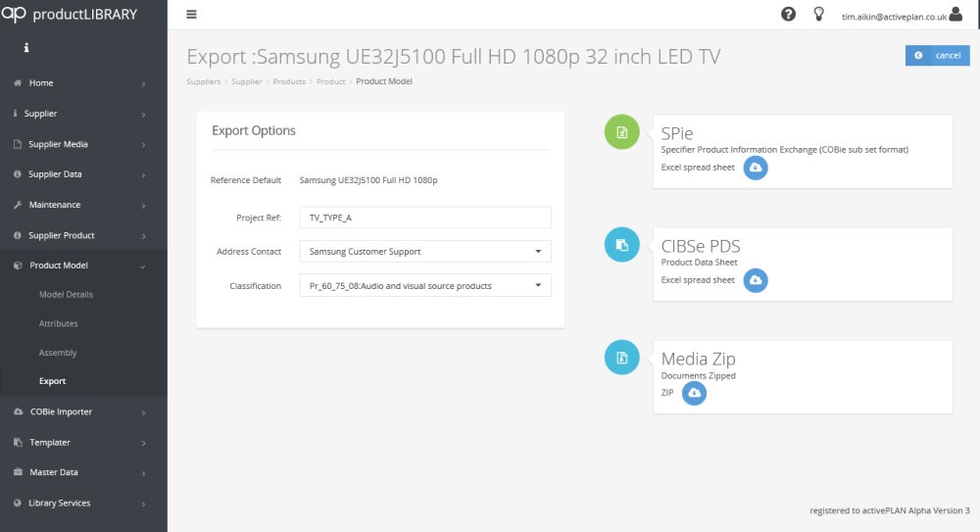This screenshot has height=532, width=980.
Task: Download the CIBSe PDS Excel spreadsheet
Action: point(755,280)
